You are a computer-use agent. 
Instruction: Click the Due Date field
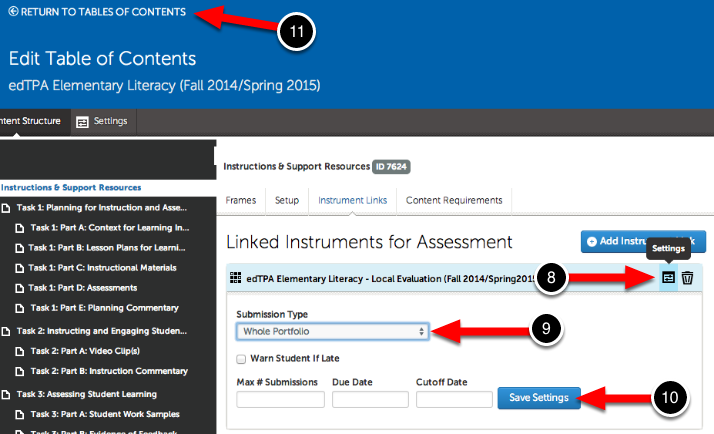[370, 399]
